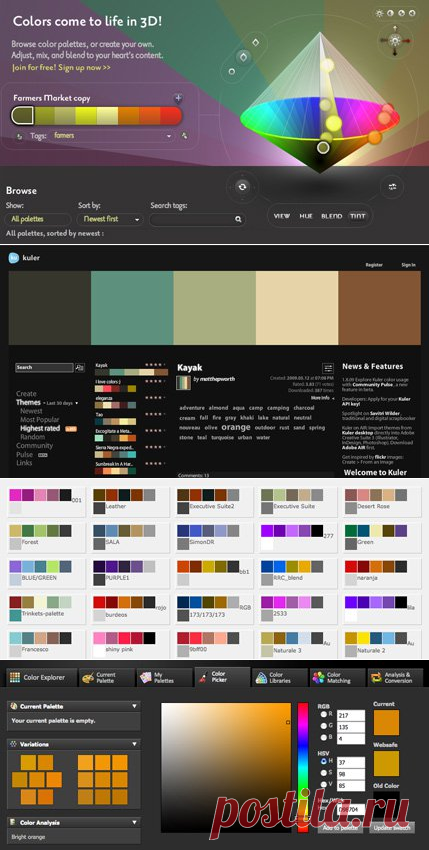Switch to the Color Libraries tab
Image resolution: width=429 pixels, height=850 pixels.
[279, 677]
